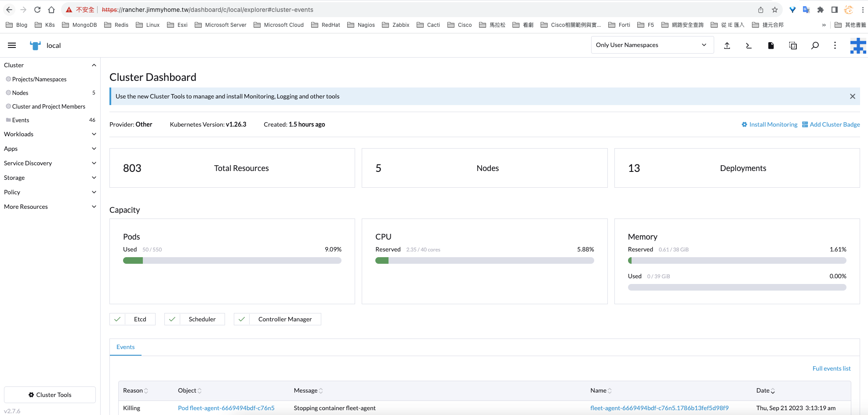
Task: Expand the Apps sidebar section
Action: [94, 149]
